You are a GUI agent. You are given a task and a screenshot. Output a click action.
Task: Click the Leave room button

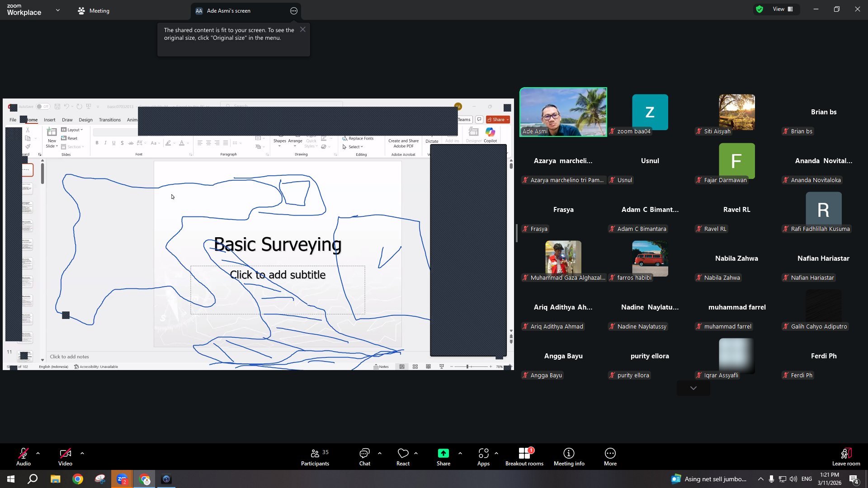pyautogui.click(x=846, y=457)
